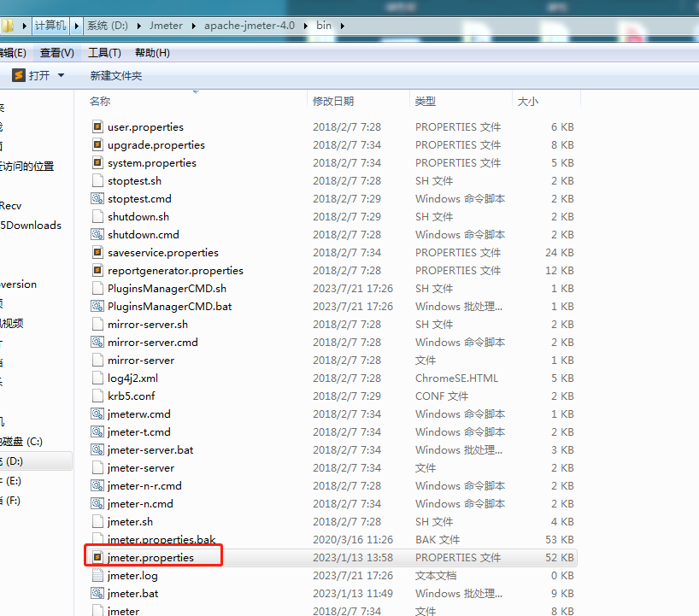Open the 查看(V) menu

56,52
